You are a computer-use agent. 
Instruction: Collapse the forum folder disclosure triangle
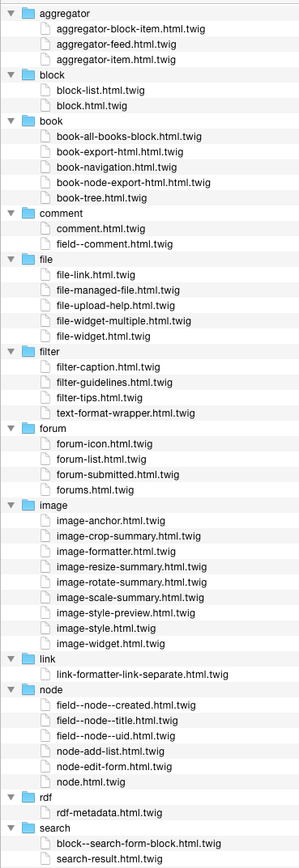(11, 429)
